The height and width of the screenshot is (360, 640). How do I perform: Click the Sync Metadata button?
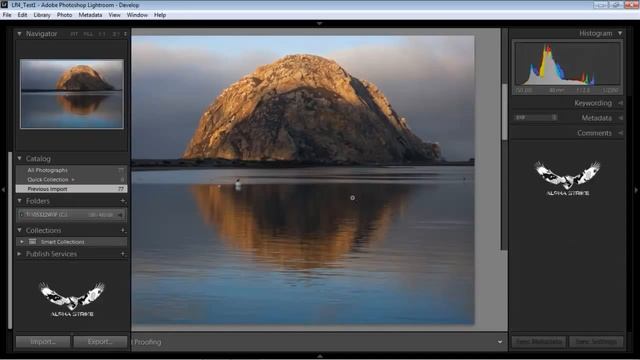(x=539, y=341)
